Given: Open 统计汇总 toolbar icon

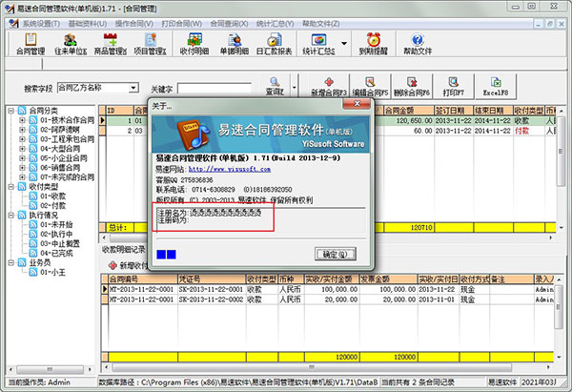Looking at the screenshot, I should 318,44.
